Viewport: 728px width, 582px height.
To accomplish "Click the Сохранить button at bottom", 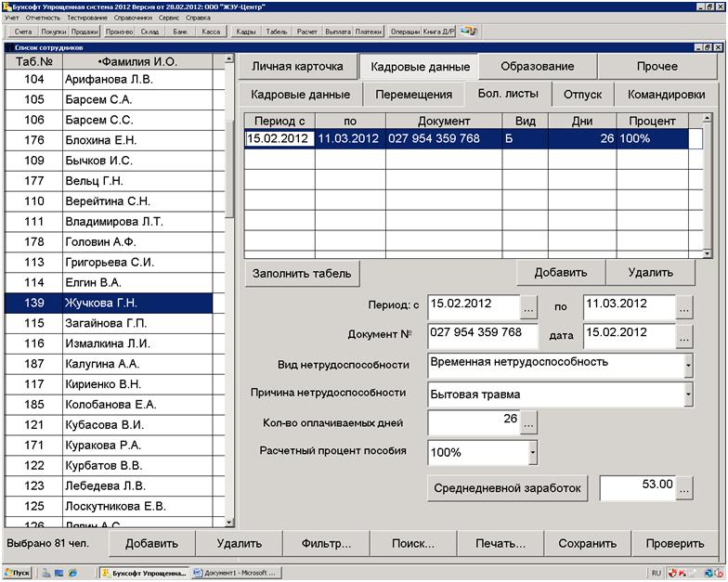I will pos(588,543).
